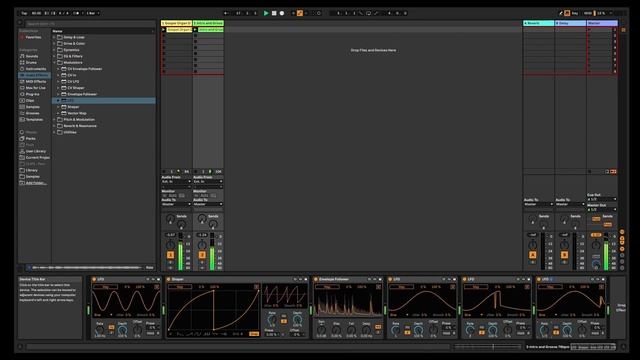Image resolution: width=640 pixels, height=360 pixels.
Task: Toggle the orange Automation Arm button
Action: (x=300, y=13)
